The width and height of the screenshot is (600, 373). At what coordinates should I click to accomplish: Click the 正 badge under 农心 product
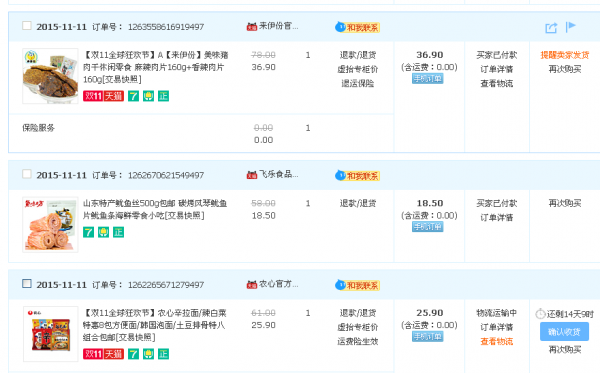[163, 354]
